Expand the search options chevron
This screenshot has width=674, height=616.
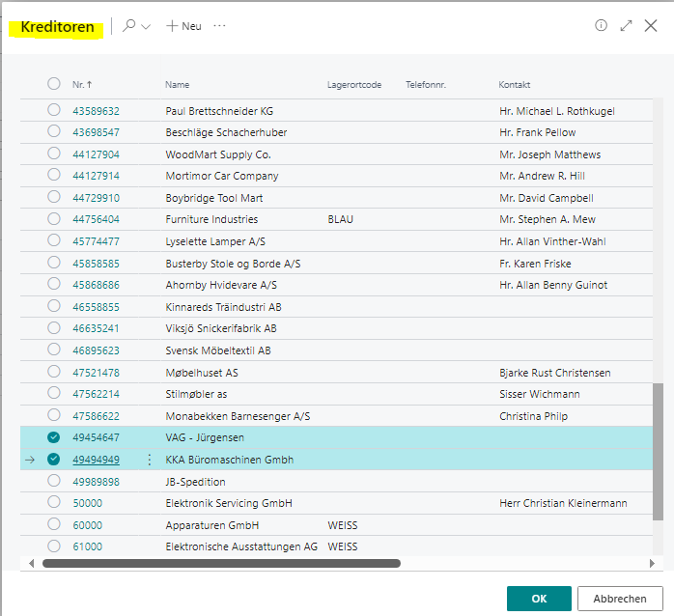[x=146, y=27]
